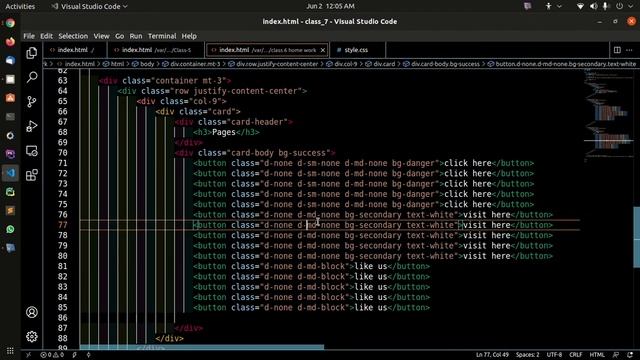Click CRLF end-of-line in status bar
This screenshot has width=640, height=360.
tap(576, 355)
